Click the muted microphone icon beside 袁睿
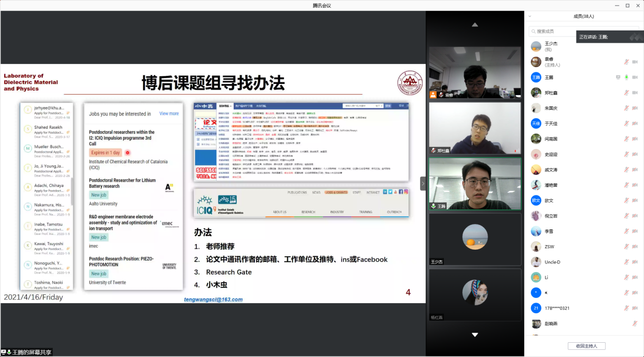644x357 pixels. [x=626, y=62]
